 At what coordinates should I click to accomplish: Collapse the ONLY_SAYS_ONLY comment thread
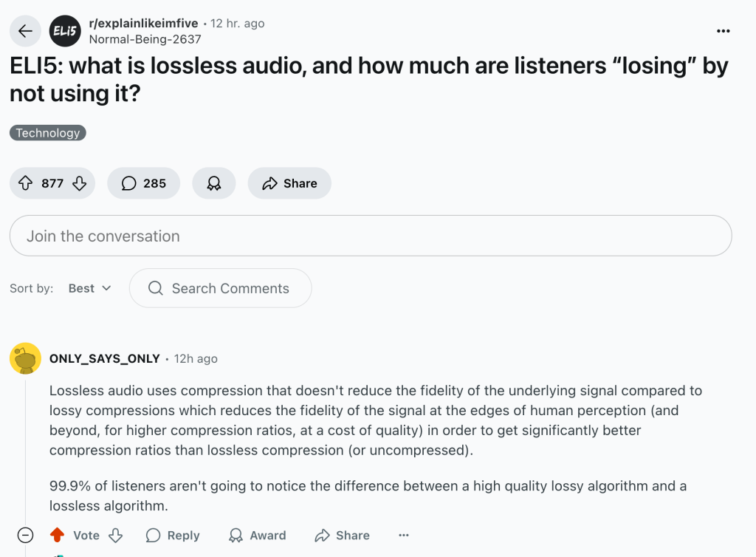click(25, 536)
